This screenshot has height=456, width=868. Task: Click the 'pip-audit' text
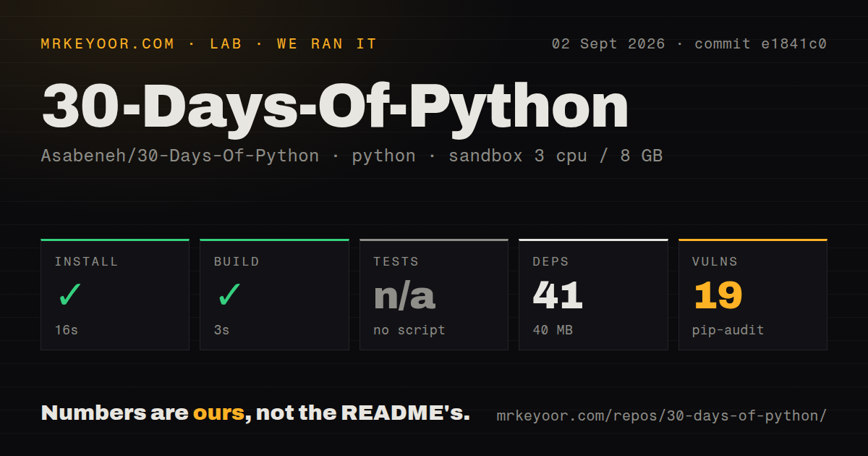(x=728, y=331)
